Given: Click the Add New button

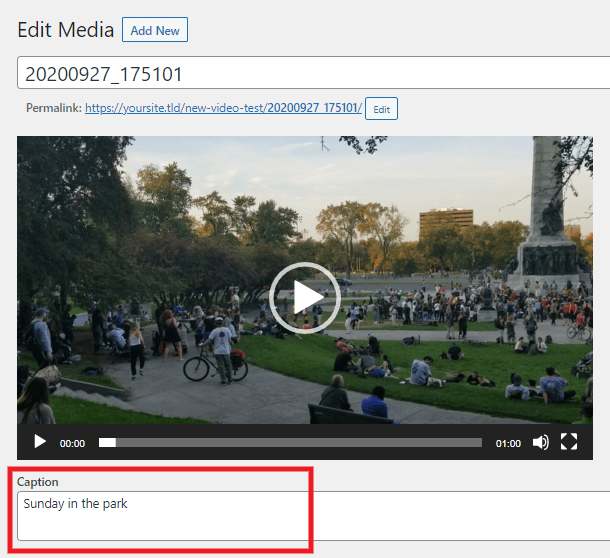Looking at the screenshot, I should (x=155, y=30).
